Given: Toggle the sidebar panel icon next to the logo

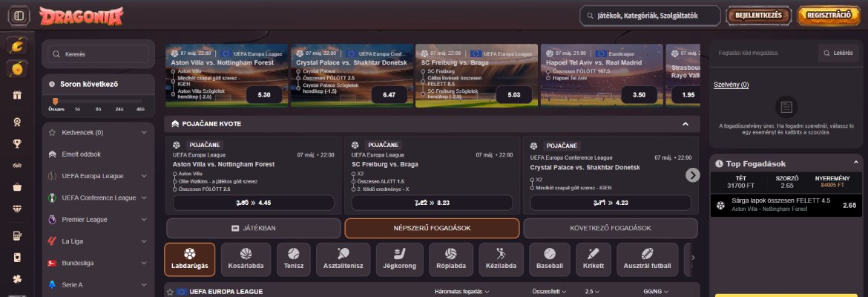Looking at the screenshot, I should click(19, 16).
